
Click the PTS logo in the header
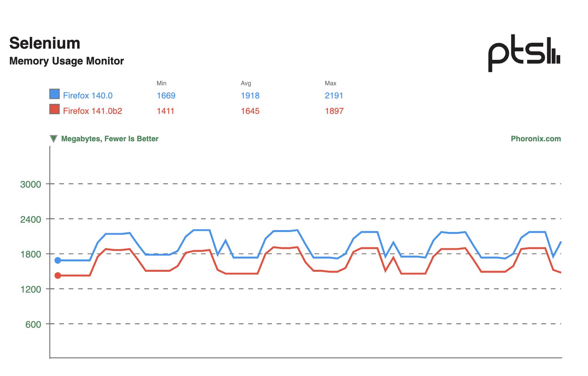pos(524,53)
